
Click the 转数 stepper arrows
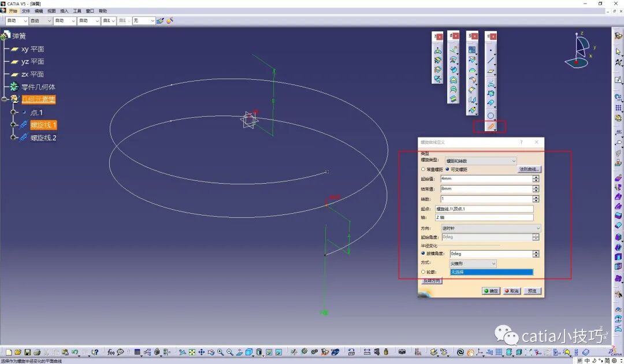tap(536, 199)
